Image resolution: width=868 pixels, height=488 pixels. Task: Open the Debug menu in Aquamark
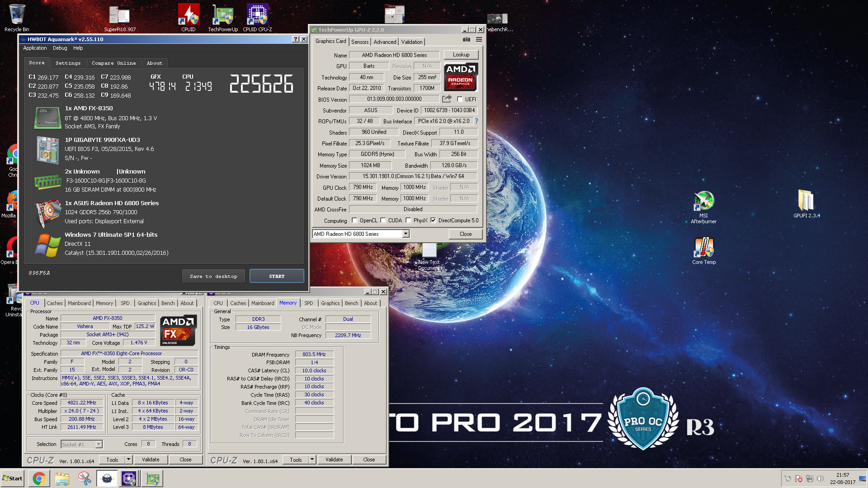pyautogui.click(x=60, y=48)
